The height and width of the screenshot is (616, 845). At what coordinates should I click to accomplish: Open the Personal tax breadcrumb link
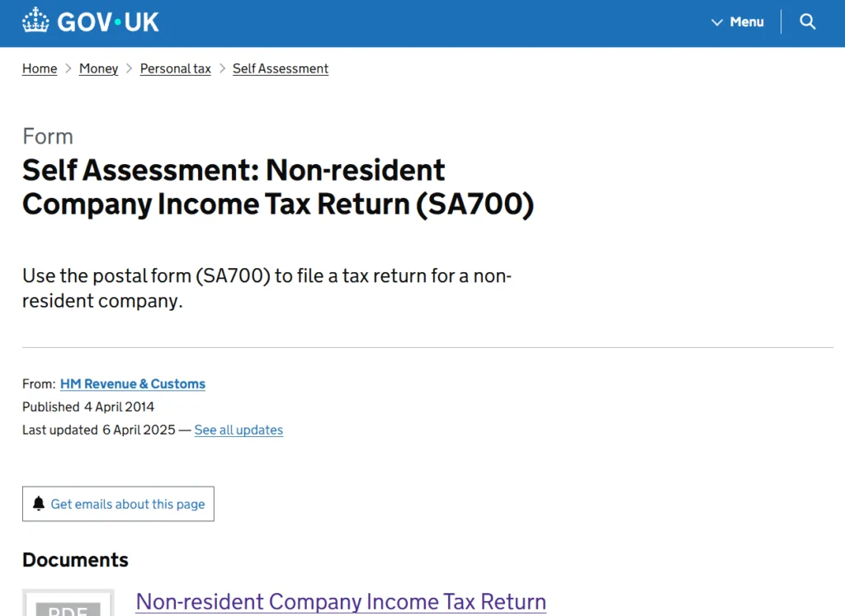tap(175, 68)
